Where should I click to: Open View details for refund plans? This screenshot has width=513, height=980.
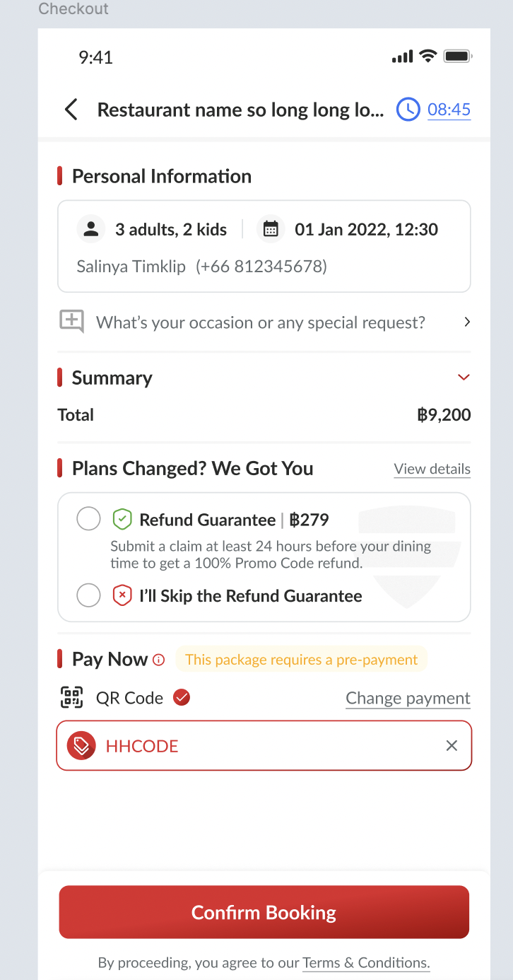tap(432, 469)
